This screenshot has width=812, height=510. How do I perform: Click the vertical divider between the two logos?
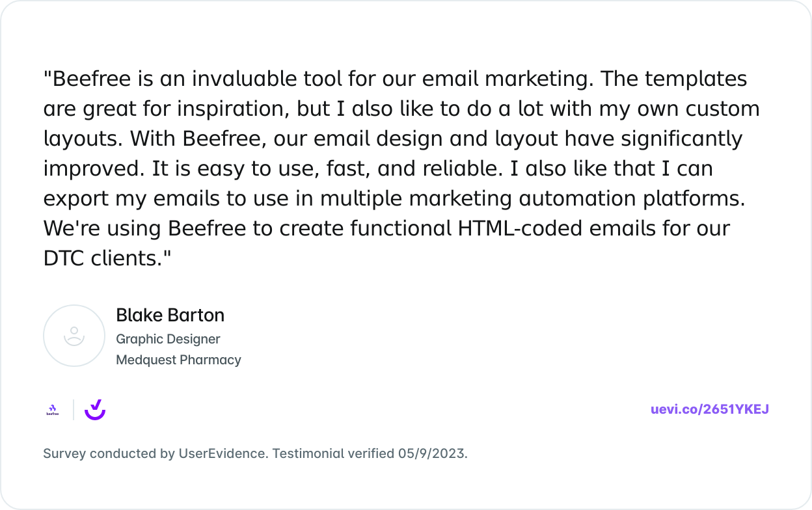click(74, 410)
